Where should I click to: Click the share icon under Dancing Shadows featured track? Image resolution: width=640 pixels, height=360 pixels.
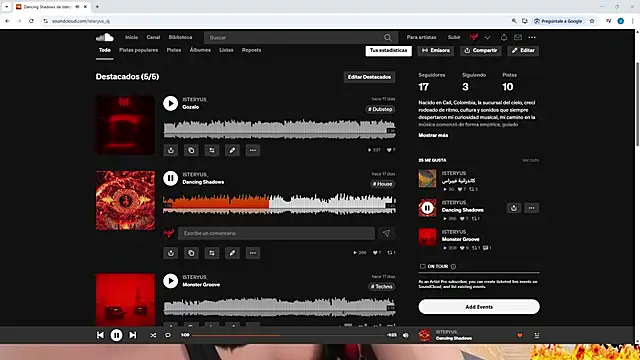pyautogui.click(x=171, y=253)
